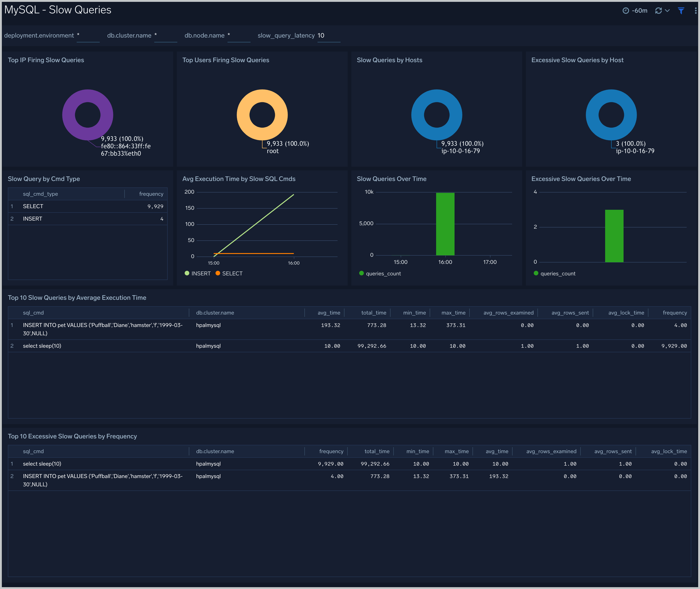Click the refresh dashboard icon
The image size is (700, 589).
pyautogui.click(x=658, y=11)
